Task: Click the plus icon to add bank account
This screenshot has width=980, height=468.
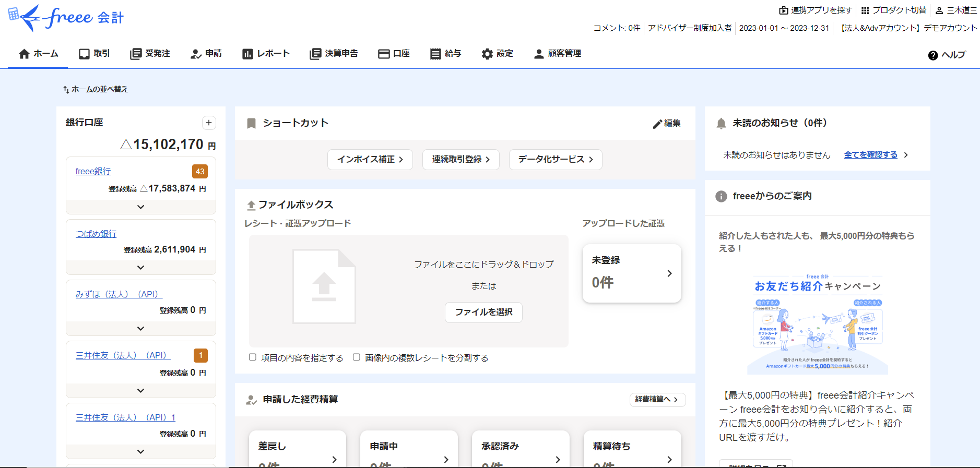Action: click(x=209, y=123)
